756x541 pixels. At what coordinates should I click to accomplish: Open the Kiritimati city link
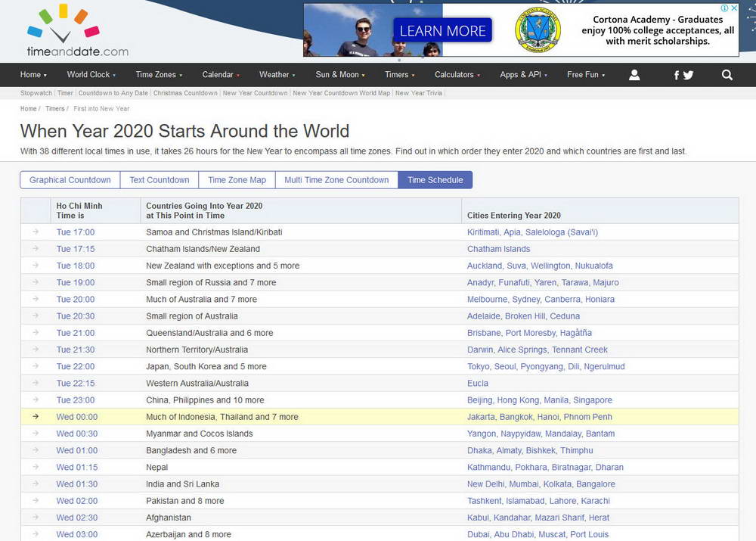pyautogui.click(x=483, y=232)
